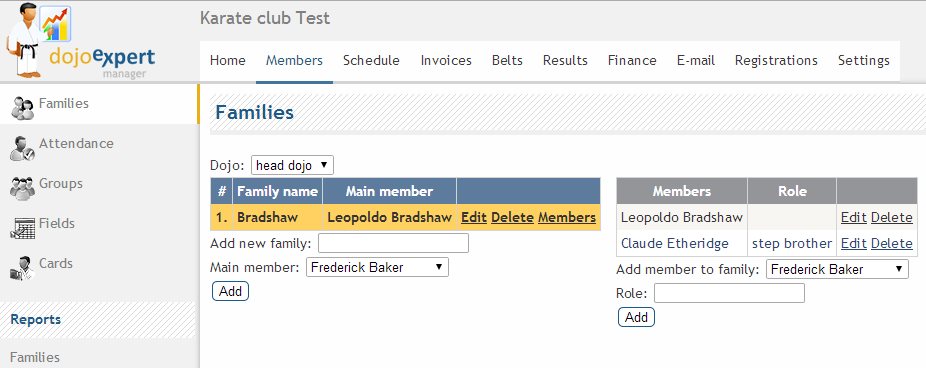Viewport: 926px width, 368px height.
Task: Focus the Add new family input
Action: [393, 243]
